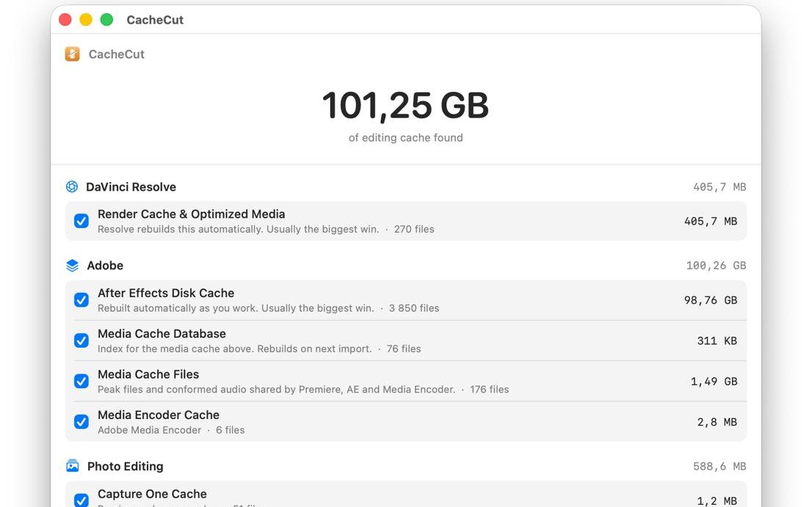Click the DaVinci Resolve section icon
The width and height of the screenshot is (812, 507).
72,187
